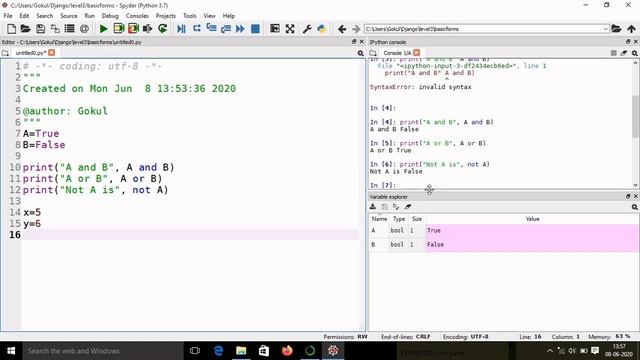
Task: Open the Run menu
Action: pyautogui.click(x=89, y=16)
